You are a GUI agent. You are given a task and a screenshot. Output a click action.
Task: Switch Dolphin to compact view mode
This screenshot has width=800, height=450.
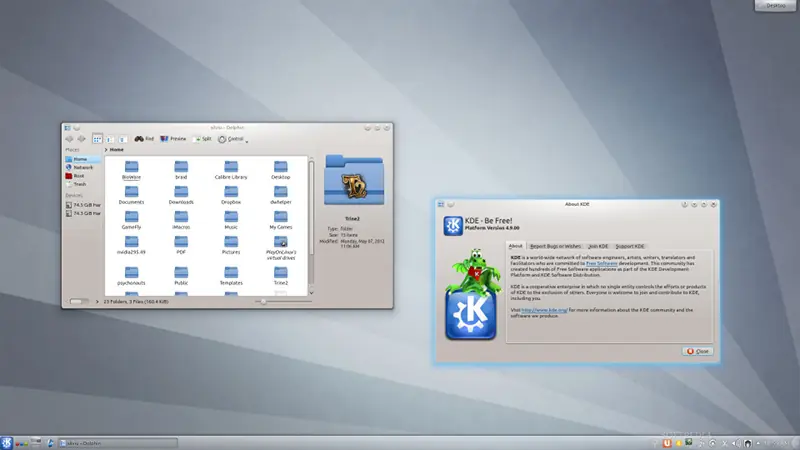pyautogui.click(x=110, y=139)
